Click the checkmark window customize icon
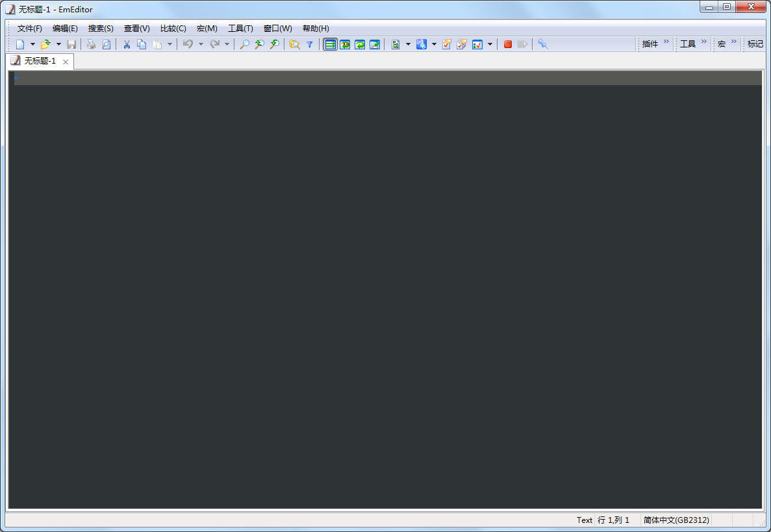This screenshot has width=771, height=532. tap(477, 44)
